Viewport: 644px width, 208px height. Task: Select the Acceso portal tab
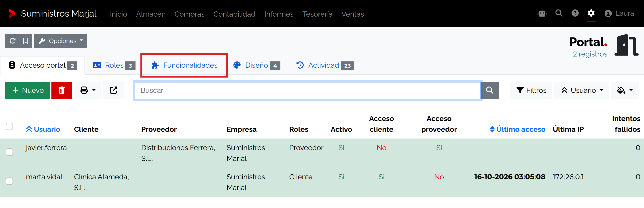coord(43,65)
